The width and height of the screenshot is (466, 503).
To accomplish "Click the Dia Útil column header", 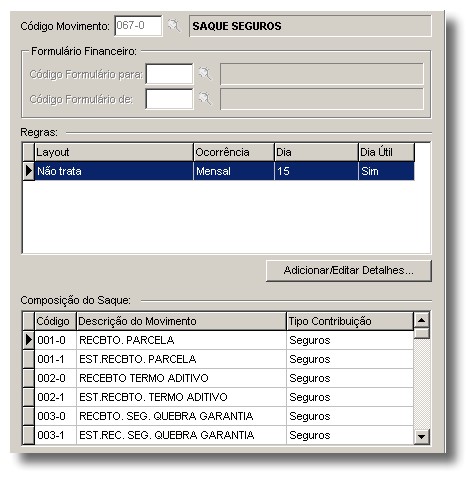I will 386,152.
